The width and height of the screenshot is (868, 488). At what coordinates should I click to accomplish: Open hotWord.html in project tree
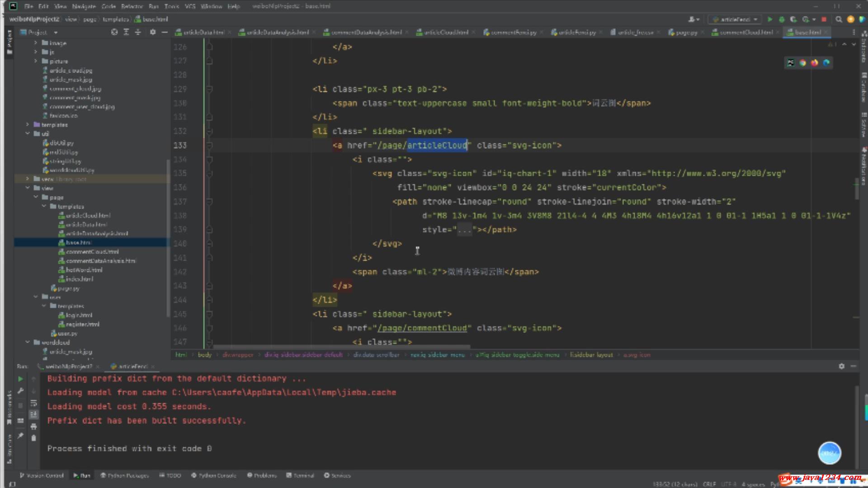[x=84, y=270]
